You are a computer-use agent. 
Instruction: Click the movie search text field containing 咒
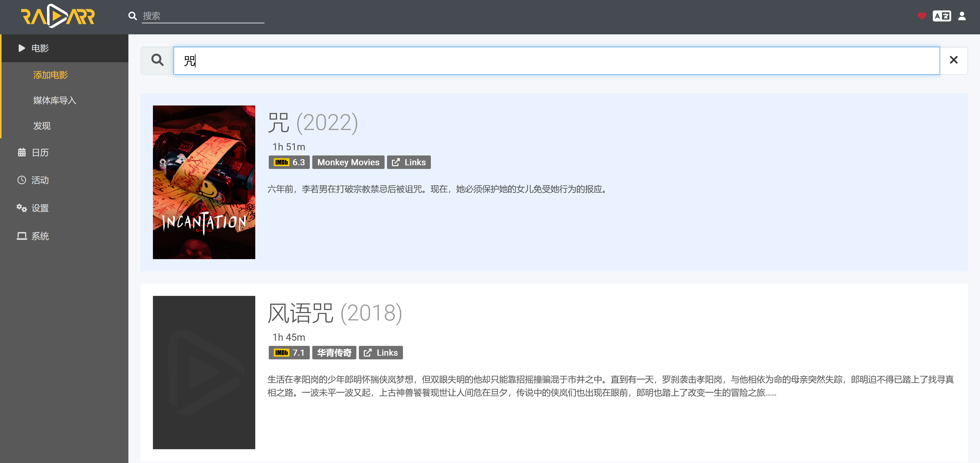click(x=556, y=61)
